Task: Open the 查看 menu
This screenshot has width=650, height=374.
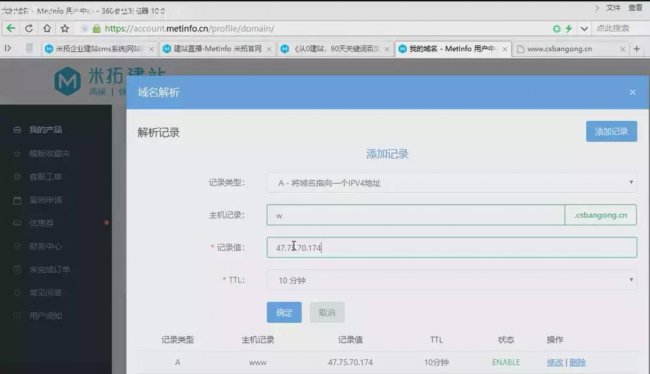Action: click(x=635, y=7)
